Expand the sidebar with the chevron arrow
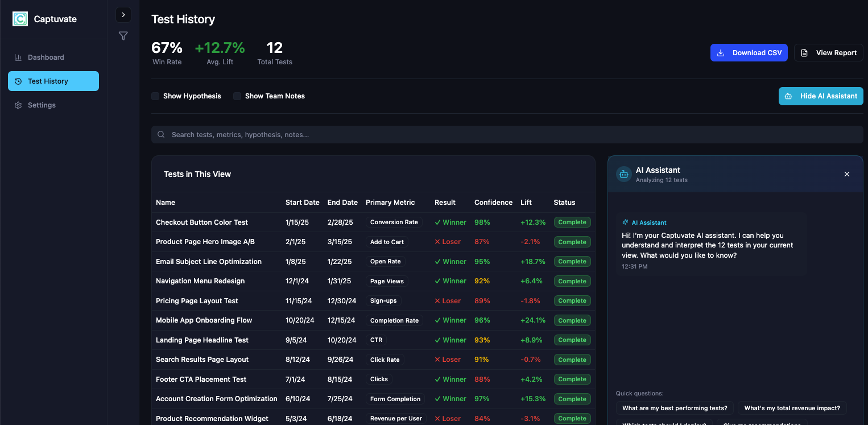The width and height of the screenshot is (868, 425). pos(123,14)
